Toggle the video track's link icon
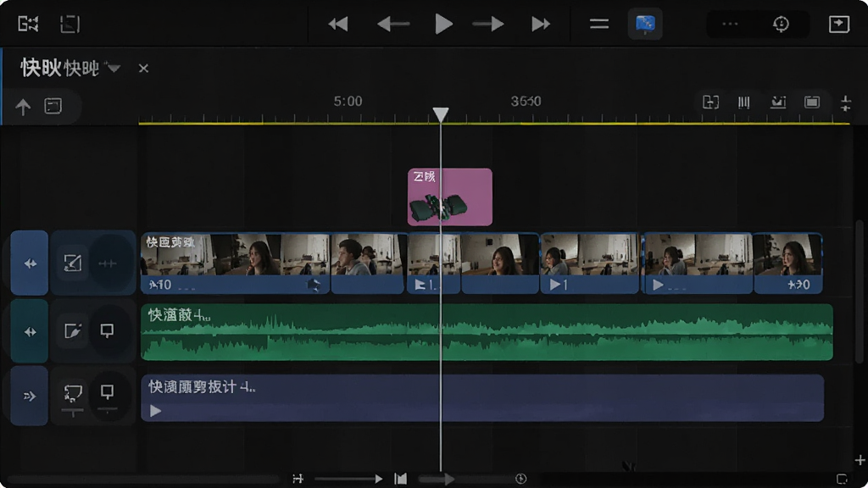868x488 pixels. [108, 263]
